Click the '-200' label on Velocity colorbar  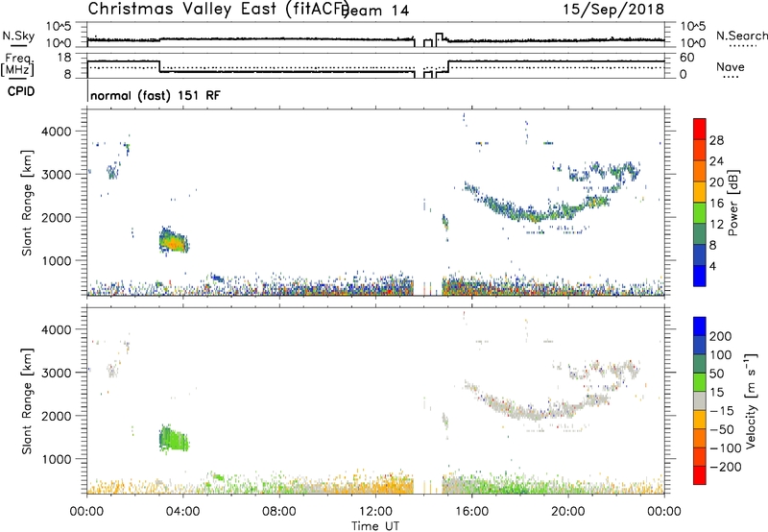[x=726, y=467]
